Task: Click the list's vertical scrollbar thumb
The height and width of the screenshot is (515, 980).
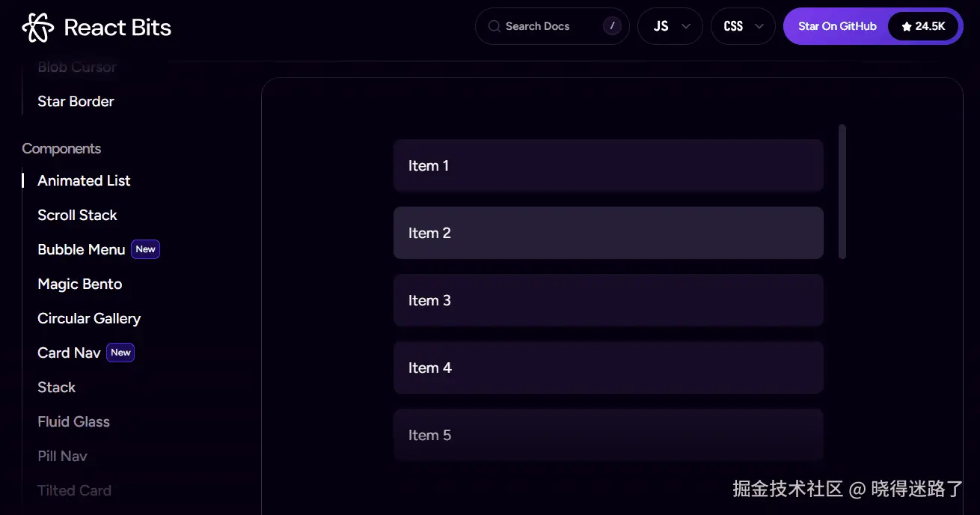Action: tap(842, 192)
